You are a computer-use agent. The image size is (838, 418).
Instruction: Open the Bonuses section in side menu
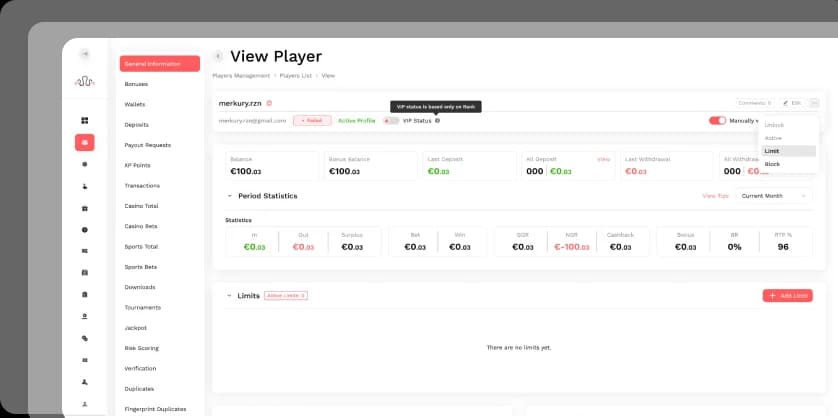(136, 84)
